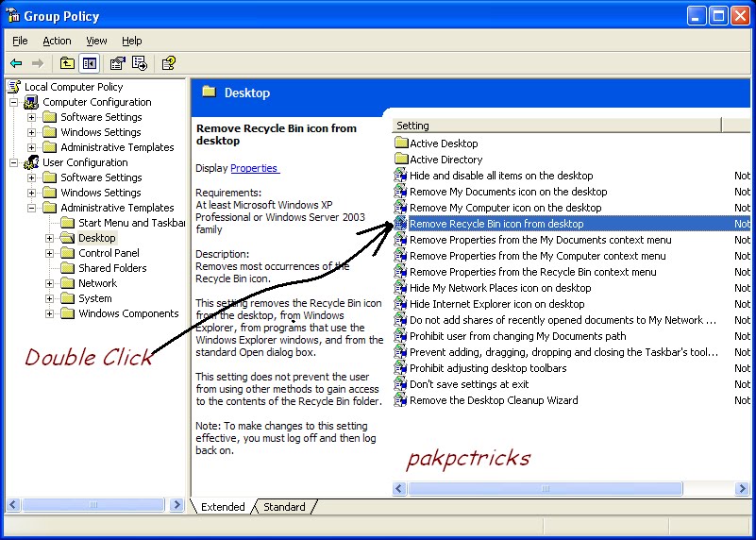Select the Active Directory folder icon
The image size is (756, 540).
coord(401,159)
